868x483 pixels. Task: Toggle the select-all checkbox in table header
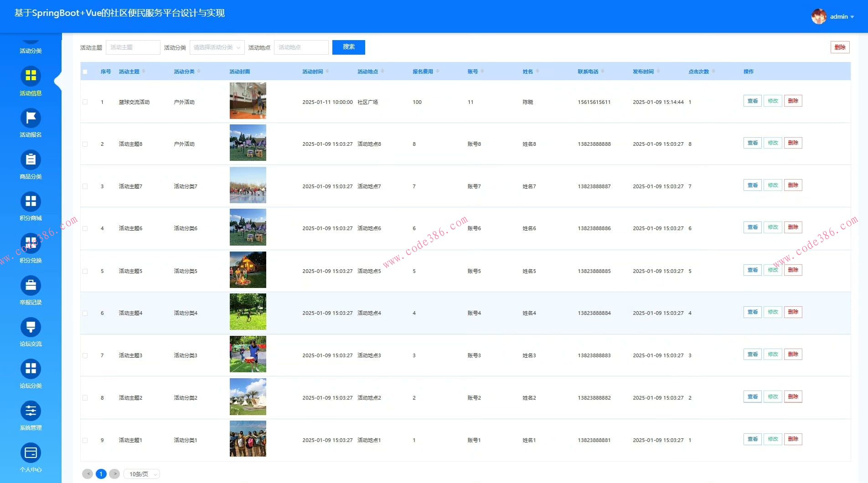85,72
